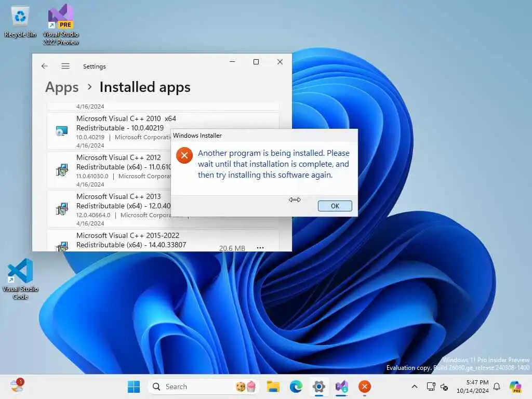Click the muted volume tray icon
The image size is (532, 399).
click(x=444, y=387)
